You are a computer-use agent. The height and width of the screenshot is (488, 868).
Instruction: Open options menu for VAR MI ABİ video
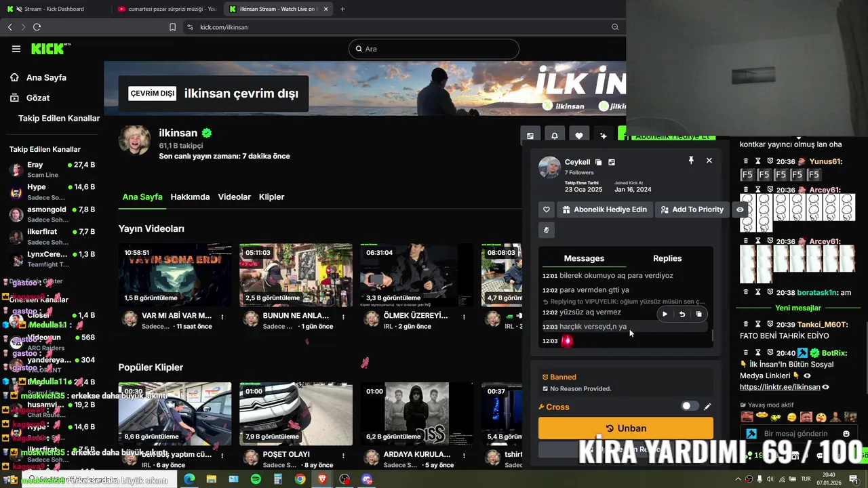coord(222,317)
